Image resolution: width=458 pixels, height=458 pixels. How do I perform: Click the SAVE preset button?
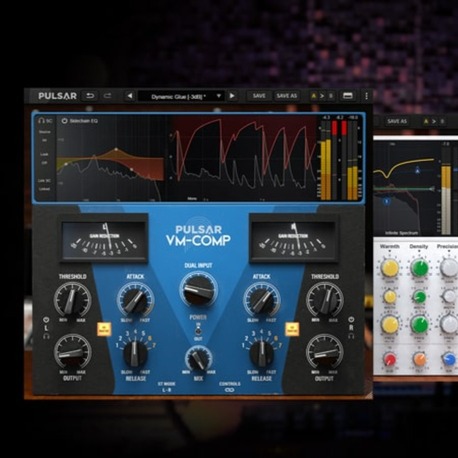[x=259, y=96]
